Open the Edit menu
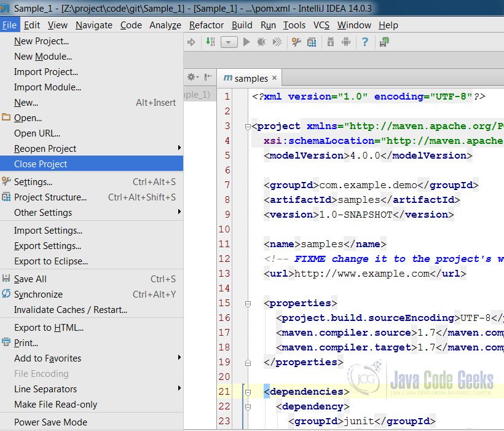504x431 pixels. point(32,25)
